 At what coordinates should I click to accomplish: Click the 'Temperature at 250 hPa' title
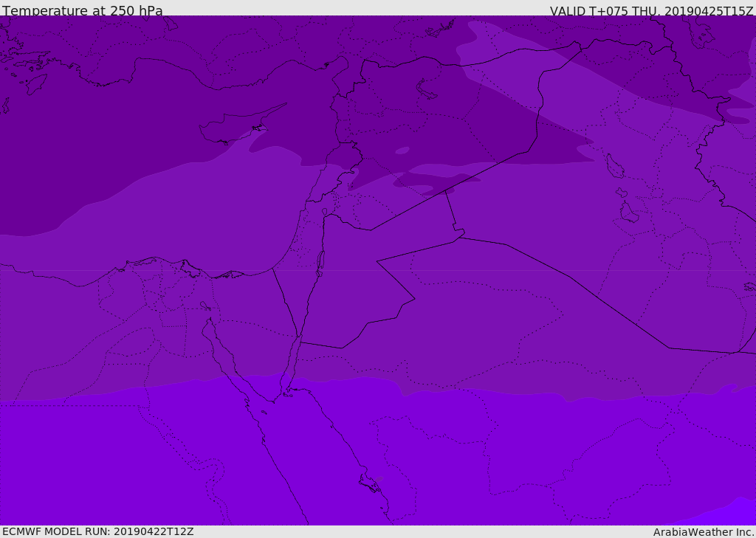point(83,10)
